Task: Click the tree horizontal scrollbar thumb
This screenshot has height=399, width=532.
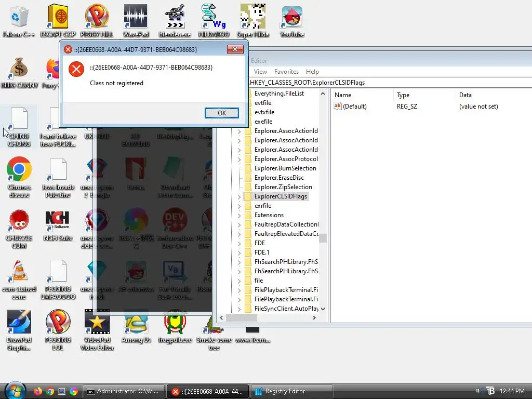Action: point(242,318)
